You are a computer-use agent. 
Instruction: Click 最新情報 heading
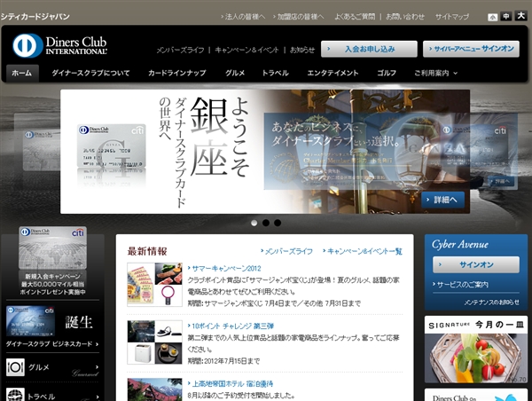(147, 251)
